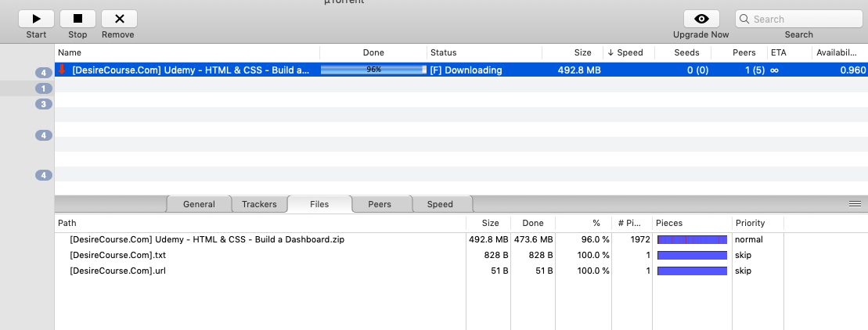Click the magnifier icon in search field
Screen dimensions: 868x330
pyautogui.click(x=744, y=19)
